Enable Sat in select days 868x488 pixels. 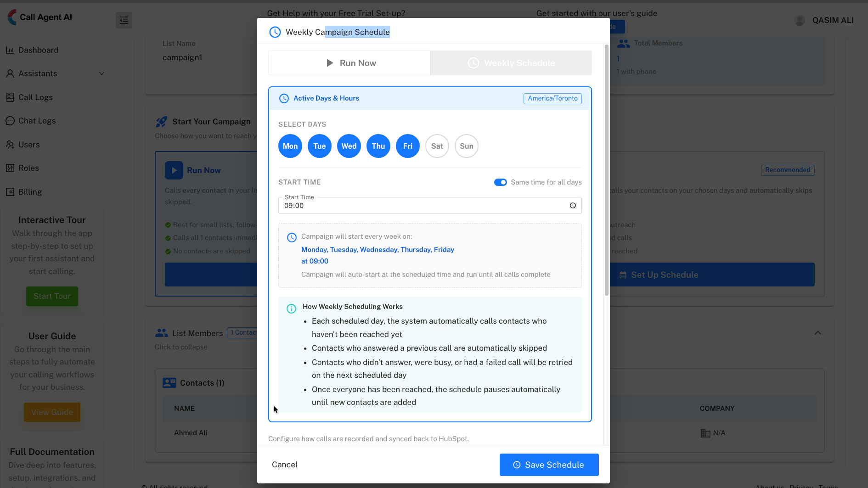437,146
